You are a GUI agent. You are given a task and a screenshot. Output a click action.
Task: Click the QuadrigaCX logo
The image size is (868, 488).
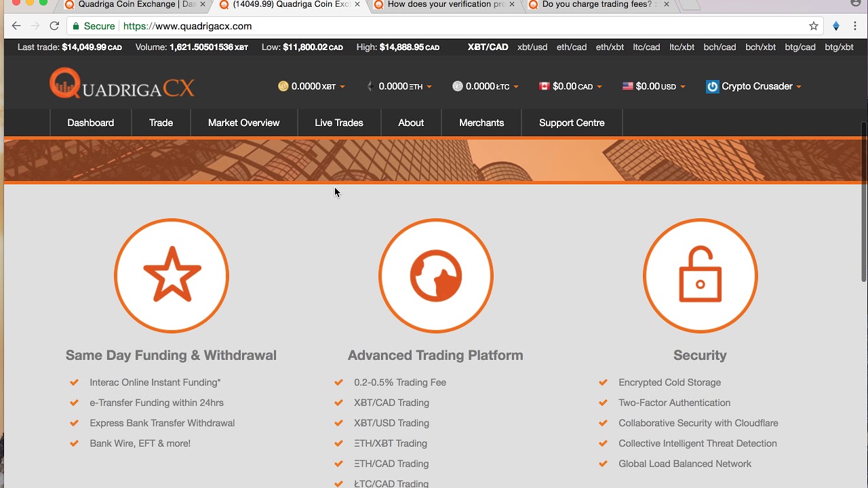point(122,84)
